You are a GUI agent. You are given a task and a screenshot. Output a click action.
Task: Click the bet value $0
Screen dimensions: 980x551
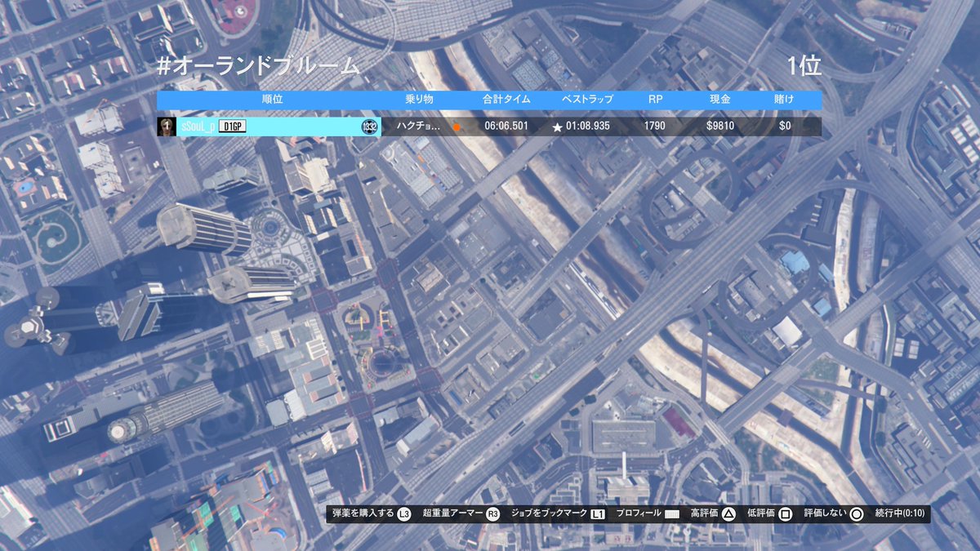click(x=785, y=127)
